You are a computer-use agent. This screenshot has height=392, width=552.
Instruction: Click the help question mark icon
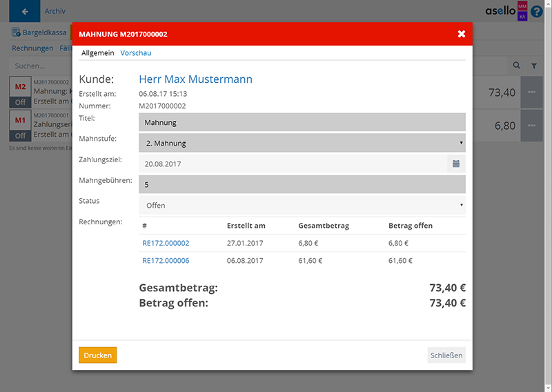[x=537, y=12]
